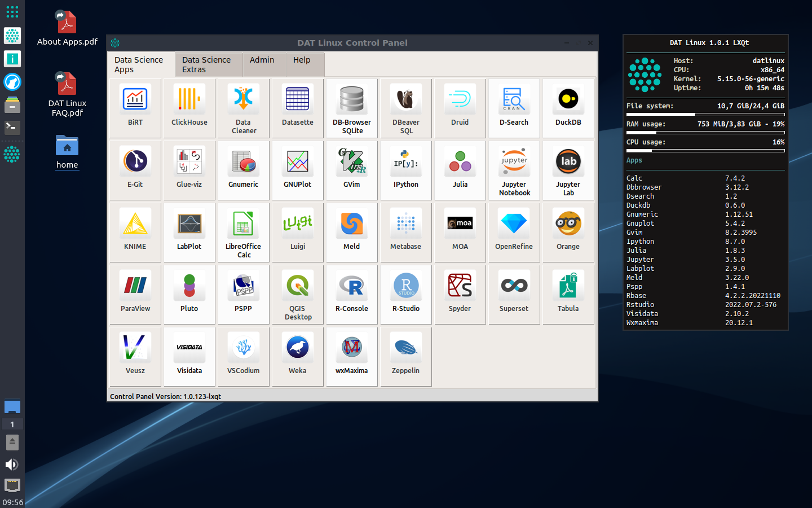The height and width of the screenshot is (508, 812).
Task: Open D-Search CRAN tool
Action: [x=514, y=108]
